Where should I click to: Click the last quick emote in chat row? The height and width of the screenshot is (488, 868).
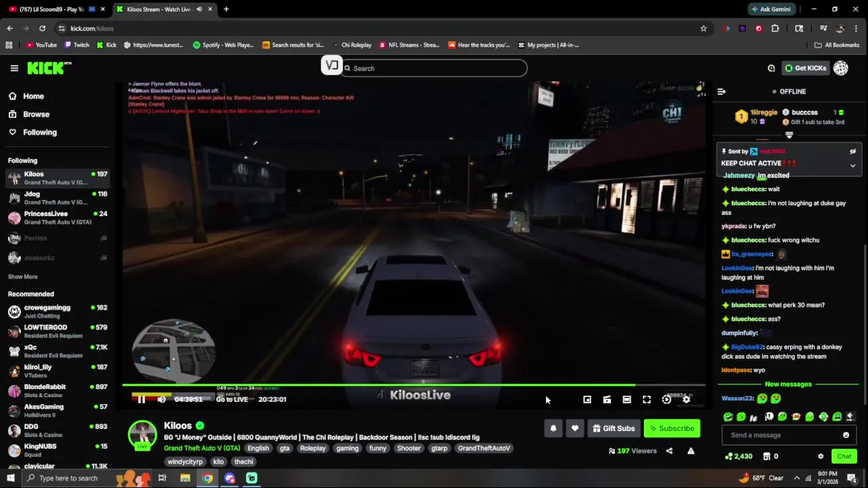click(x=850, y=416)
